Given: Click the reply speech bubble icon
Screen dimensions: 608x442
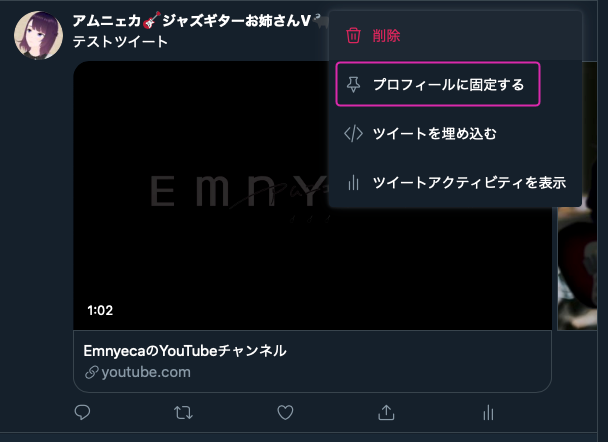Looking at the screenshot, I should [x=82, y=413].
